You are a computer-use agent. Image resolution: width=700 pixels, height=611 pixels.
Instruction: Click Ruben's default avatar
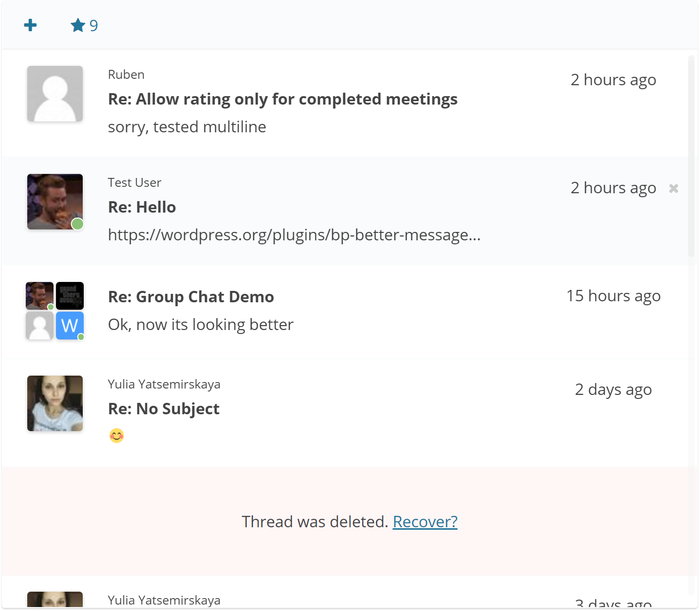55,94
